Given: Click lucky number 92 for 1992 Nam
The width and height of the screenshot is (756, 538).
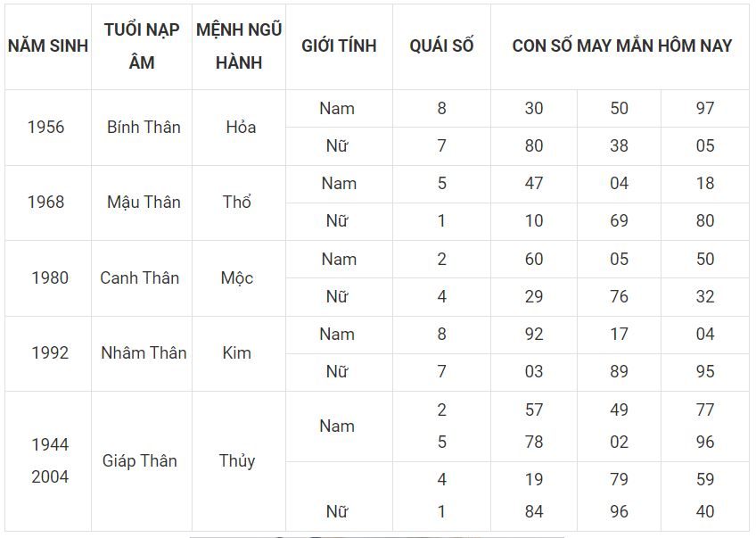Looking at the screenshot, I should tap(534, 335).
